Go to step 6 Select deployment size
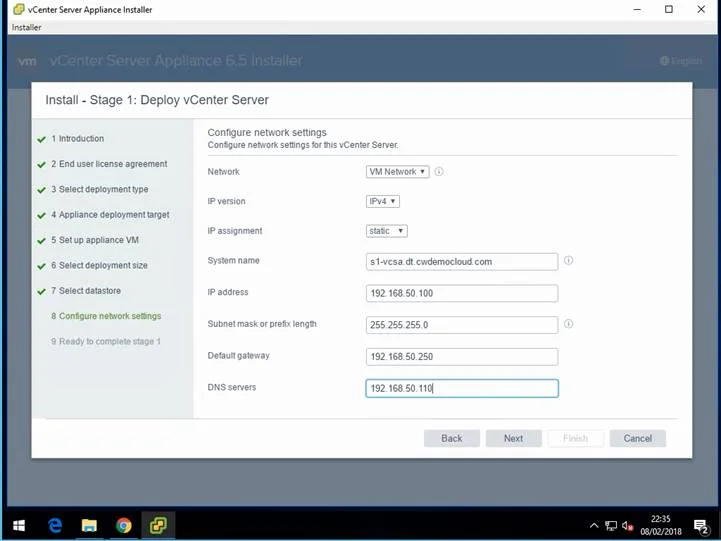The height and width of the screenshot is (541, 721). point(99,265)
